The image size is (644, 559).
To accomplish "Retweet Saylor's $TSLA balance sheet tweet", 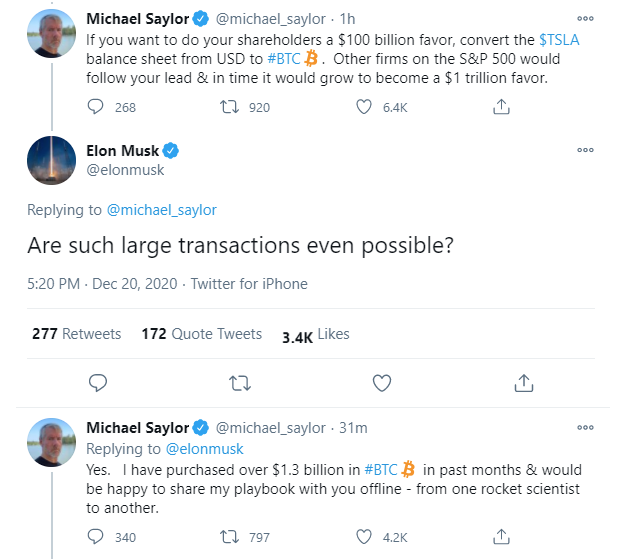I will [x=228, y=107].
